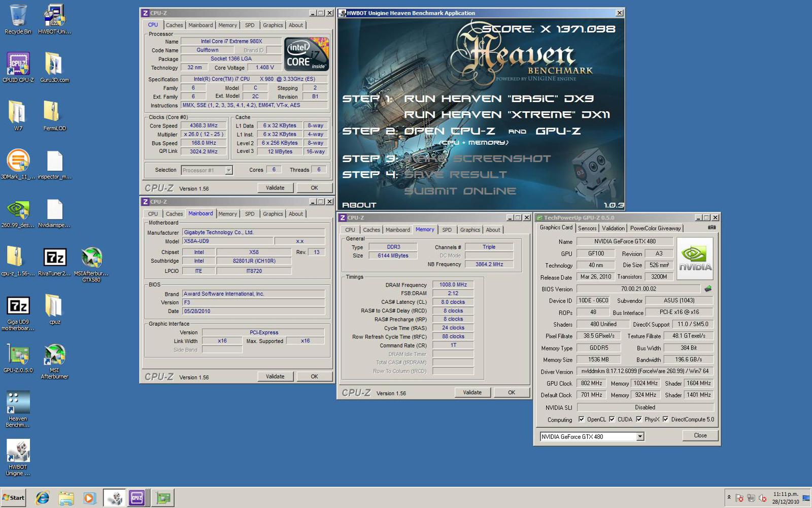
Task: Open the Start menu
Action: click(x=14, y=498)
